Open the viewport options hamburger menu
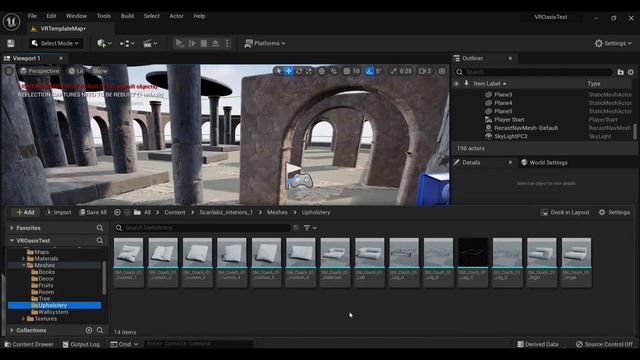This screenshot has width=640, height=360. point(9,71)
